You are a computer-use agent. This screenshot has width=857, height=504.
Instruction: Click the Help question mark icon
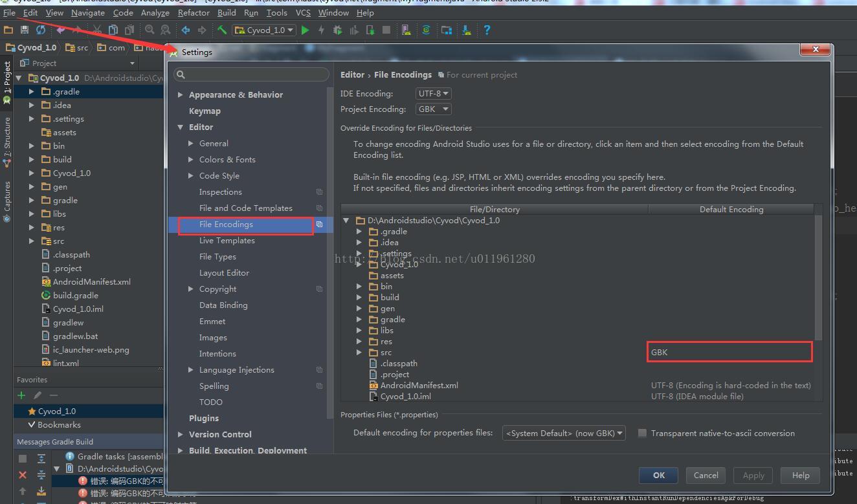click(x=487, y=30)
